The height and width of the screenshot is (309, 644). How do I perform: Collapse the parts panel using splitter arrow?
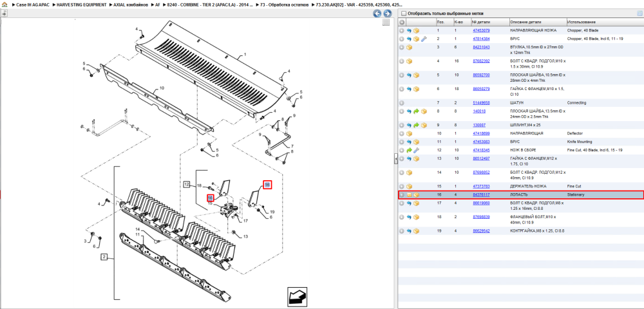pos(395,158)
